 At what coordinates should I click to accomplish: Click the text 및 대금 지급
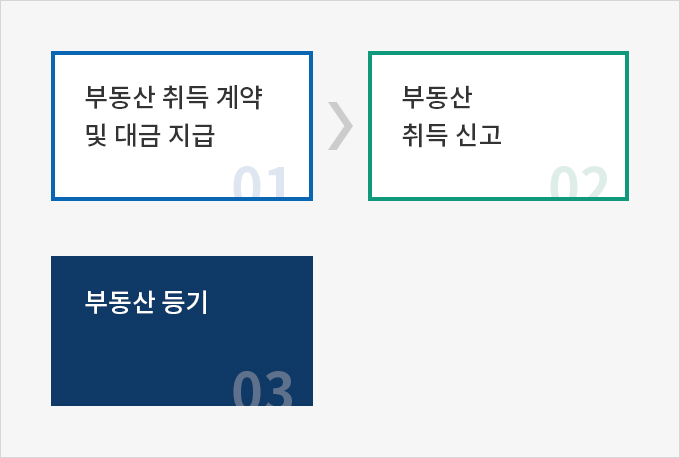150,135
